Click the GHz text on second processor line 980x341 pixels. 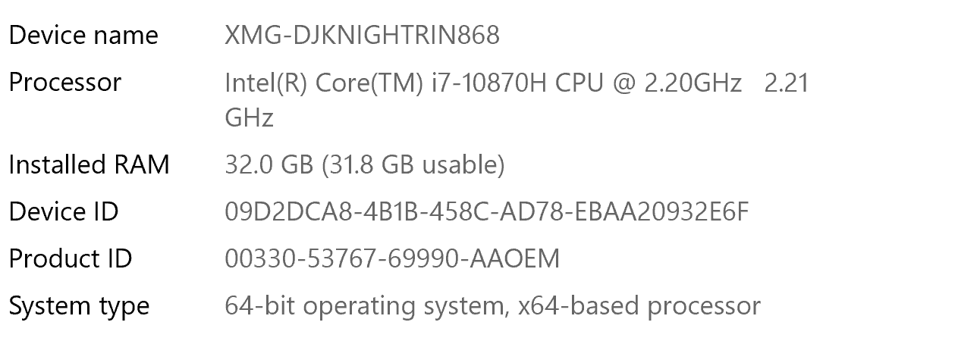click(250, 117)
